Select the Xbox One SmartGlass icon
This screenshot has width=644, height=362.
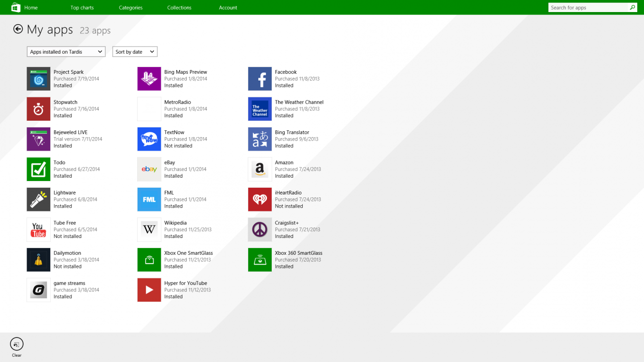(149, 260)
